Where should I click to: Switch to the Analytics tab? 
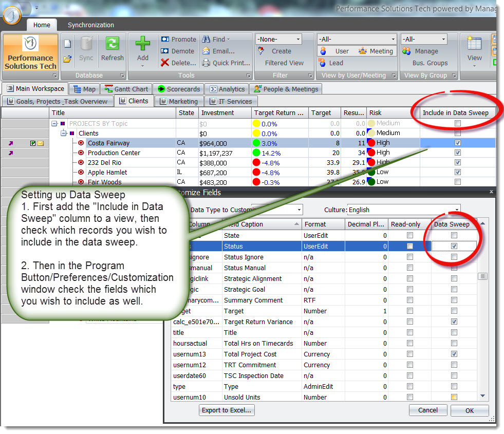pyautogui.click(x=227, y=89)
